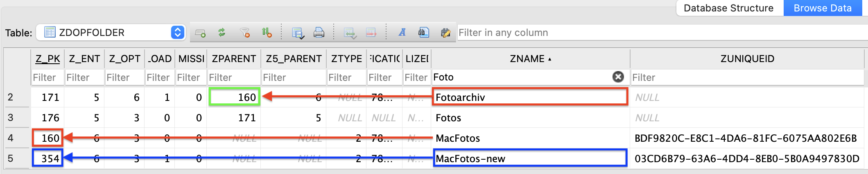Print the currently browsed table data
Viewport: 868px width, 174px height.
pos(319,33)
